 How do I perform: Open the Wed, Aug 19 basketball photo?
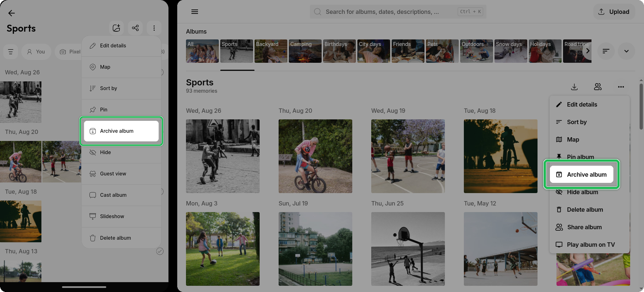408,156
